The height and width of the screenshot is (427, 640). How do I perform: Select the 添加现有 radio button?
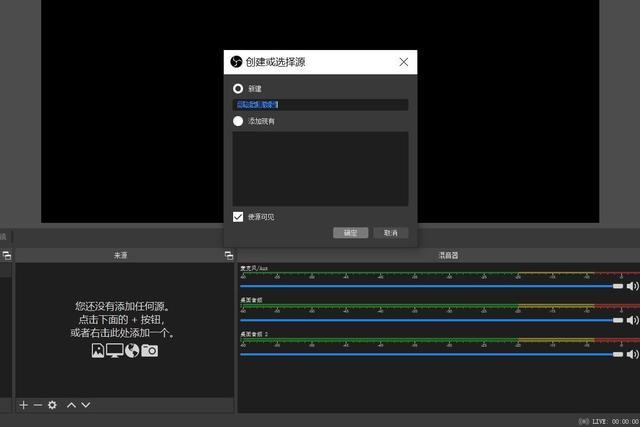pyautogui.click(x=238, y=121)
